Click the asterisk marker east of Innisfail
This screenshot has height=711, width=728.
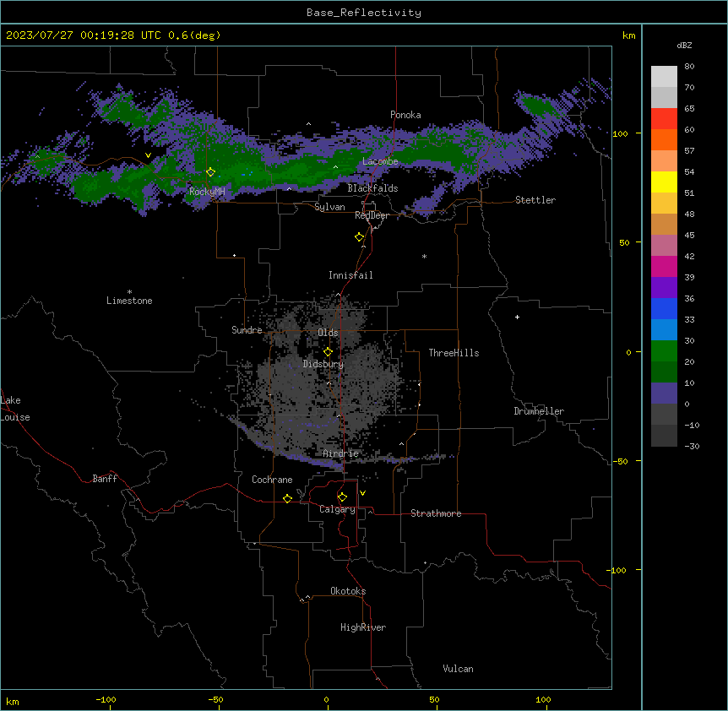pos(424,257)
